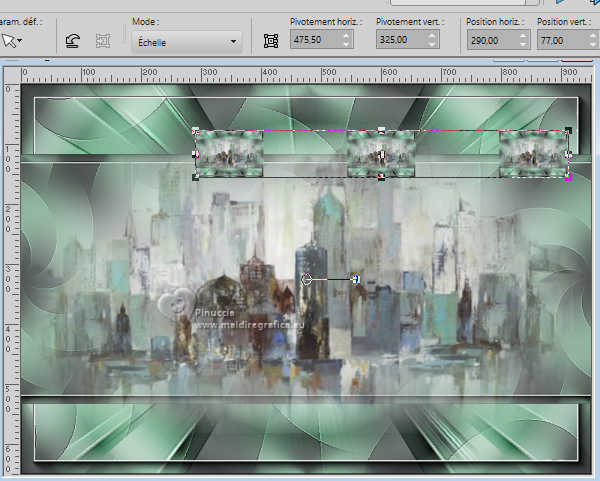
Task: Increase the Position horiz. value with up arrow
Action: [x=524, y=36]
